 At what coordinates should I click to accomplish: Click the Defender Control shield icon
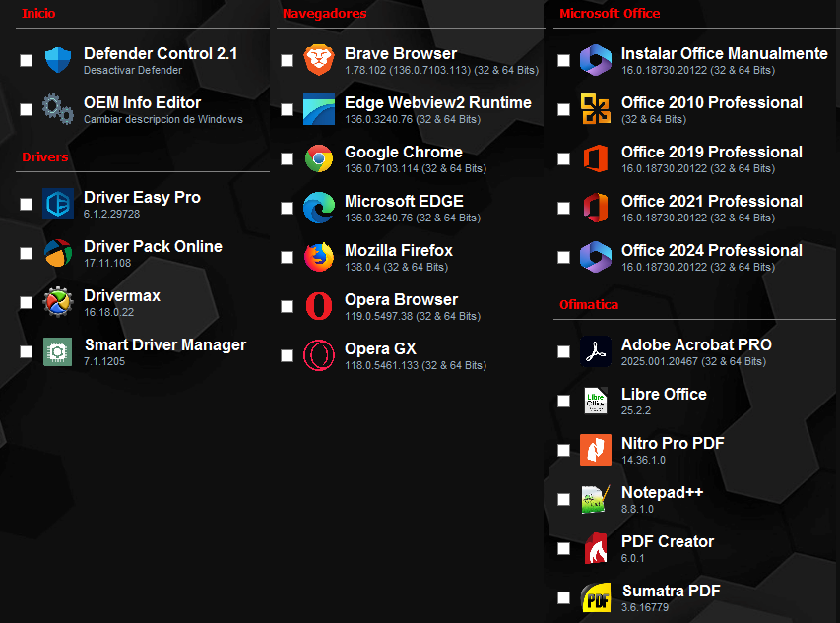(x=58, y=60)
